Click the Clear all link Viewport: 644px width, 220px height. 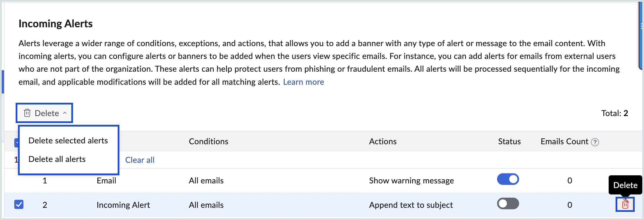pyautogui.click(x=140, y=160)
